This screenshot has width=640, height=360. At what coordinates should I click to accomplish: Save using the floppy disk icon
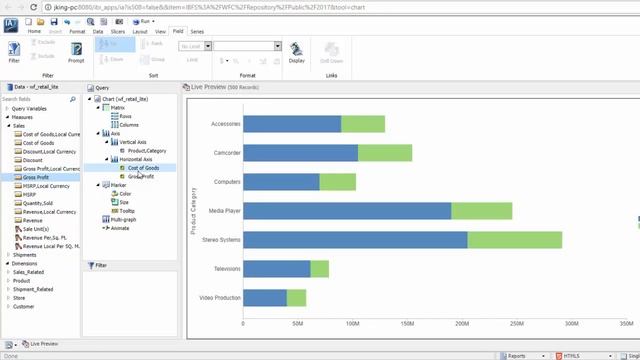pos(54,22)
